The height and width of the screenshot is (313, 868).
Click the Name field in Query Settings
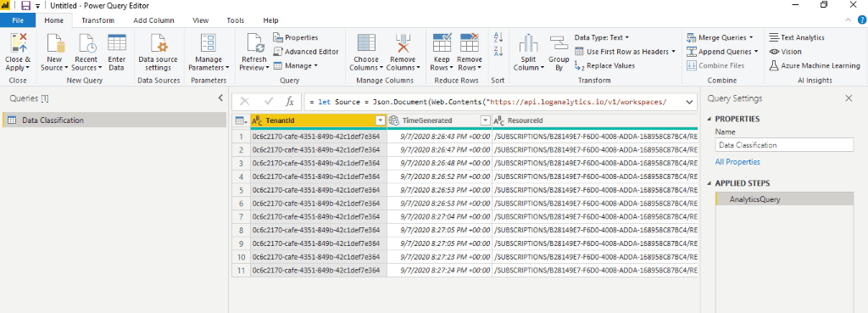(x=784, y=145)
